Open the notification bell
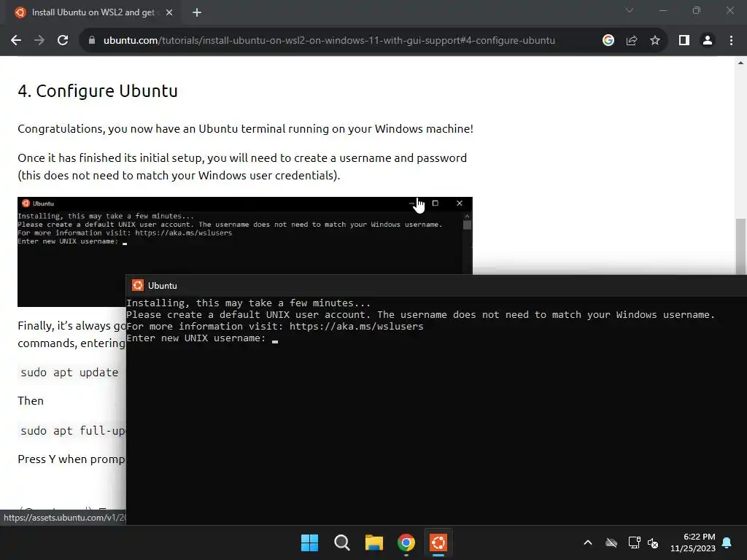 (727, 542)
